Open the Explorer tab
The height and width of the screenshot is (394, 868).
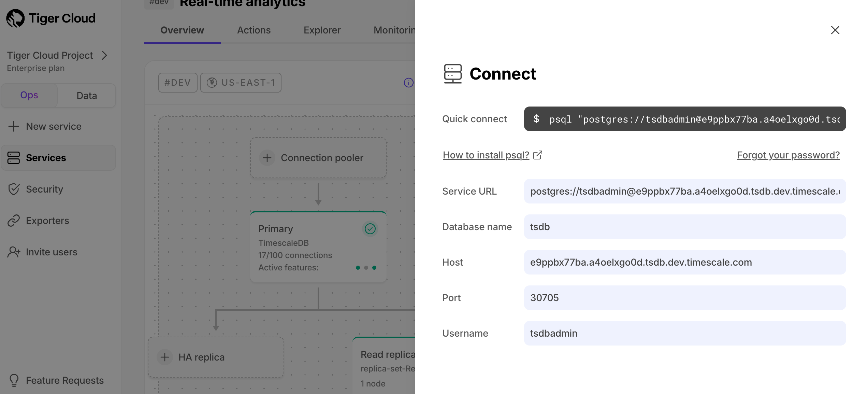[x=322, y=30]
